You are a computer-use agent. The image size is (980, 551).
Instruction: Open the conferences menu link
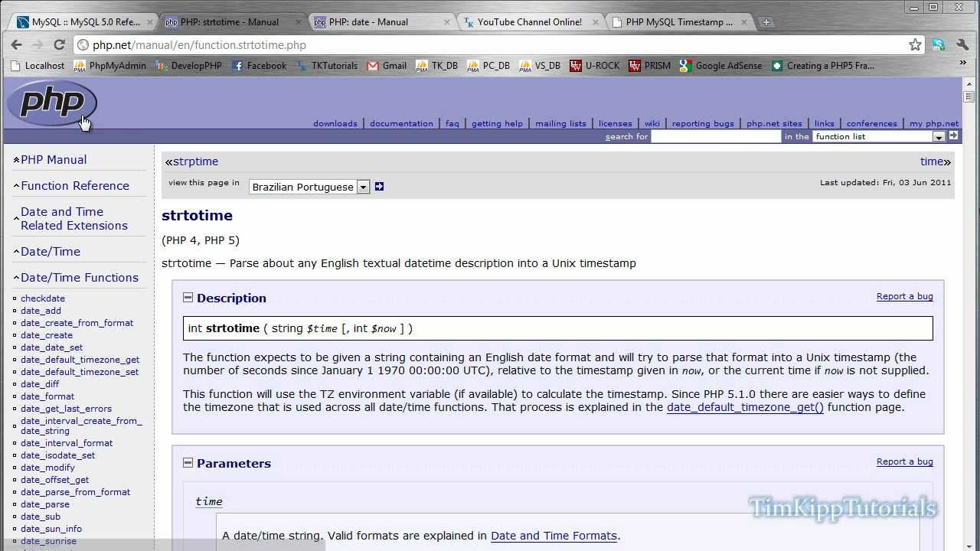click(871, 123)
